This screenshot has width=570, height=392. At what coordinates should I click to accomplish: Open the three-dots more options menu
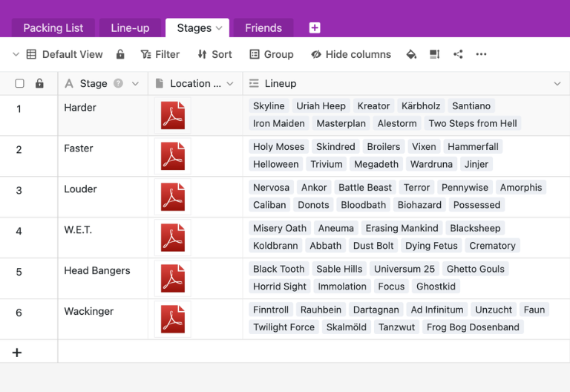coord(481,54)
